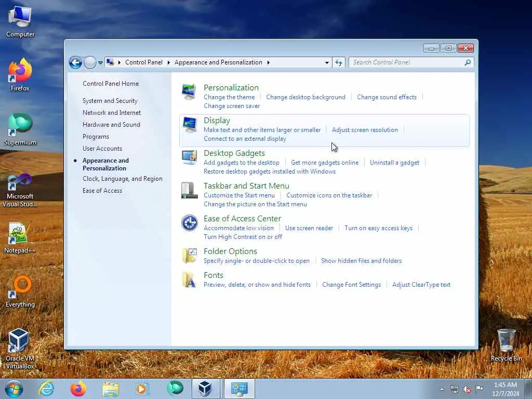Screen dimensions: 532x399
Task: Open the muted volume tray icon
Action: pyautogui.click(x=467, y=390)
